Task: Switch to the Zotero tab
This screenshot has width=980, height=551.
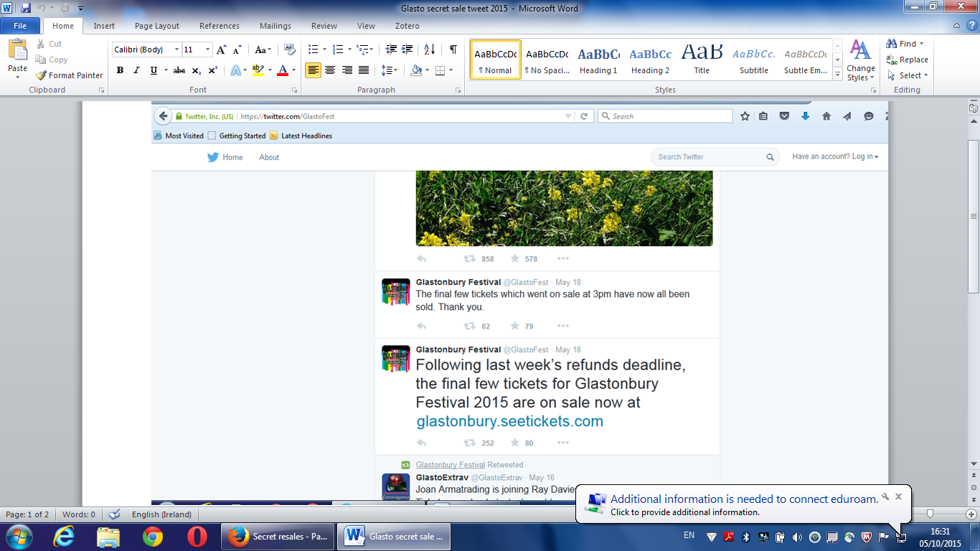Action: click(x=405, y=26)
